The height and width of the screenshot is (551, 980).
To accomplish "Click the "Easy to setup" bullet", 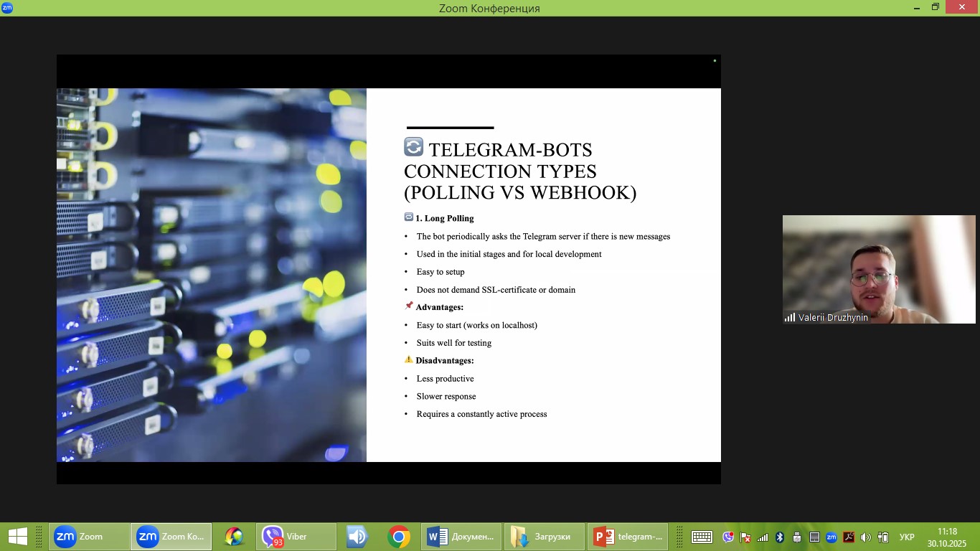I will tap(440, 272).
